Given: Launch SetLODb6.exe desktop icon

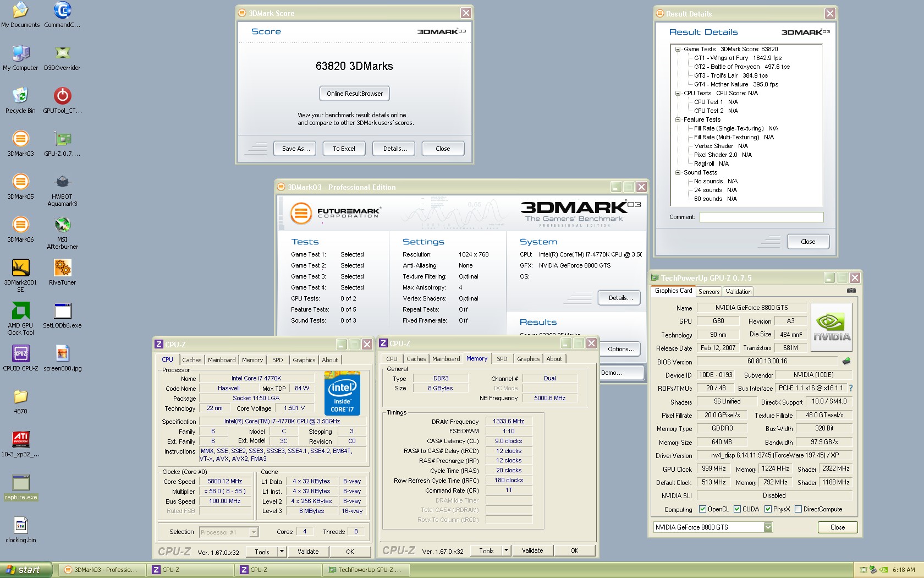Looking at the screenshot, I should (62, 315).
